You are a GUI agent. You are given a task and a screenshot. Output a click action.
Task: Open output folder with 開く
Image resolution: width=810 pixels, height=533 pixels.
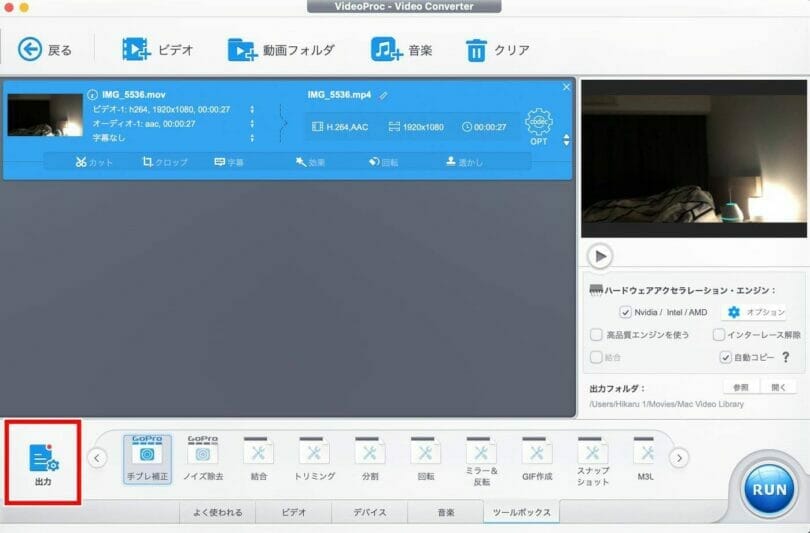pyautogui.click(x=778, y=387)
